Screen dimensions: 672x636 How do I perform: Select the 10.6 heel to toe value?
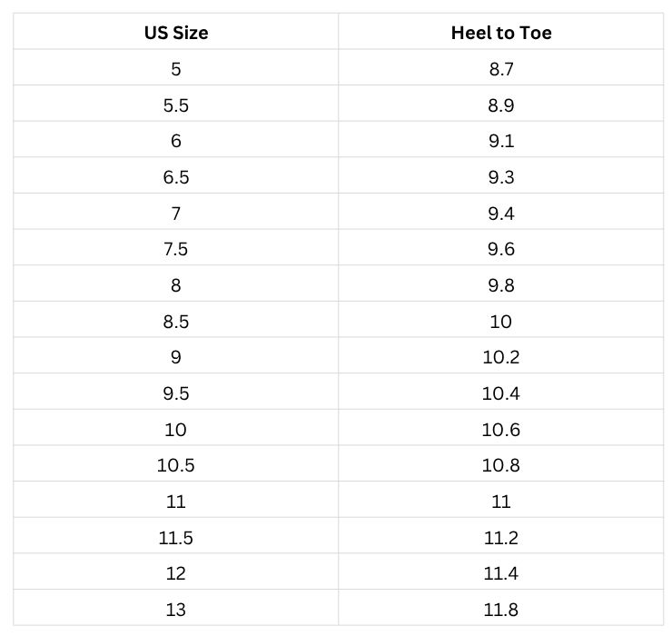[x=501, y=430]
